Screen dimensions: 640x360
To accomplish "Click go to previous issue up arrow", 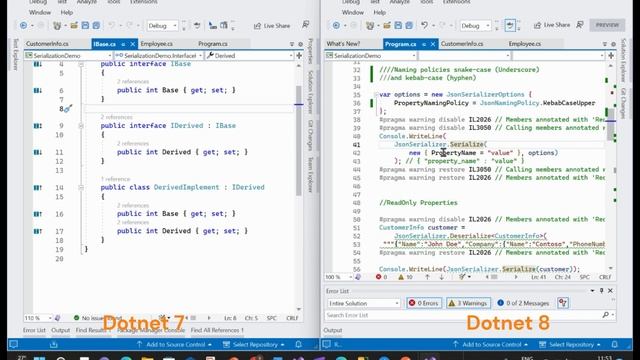I will click(x=427, y=277).
